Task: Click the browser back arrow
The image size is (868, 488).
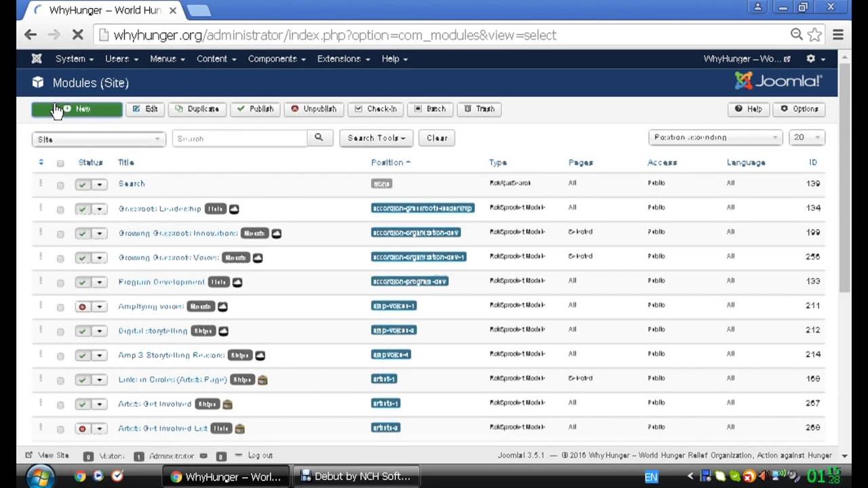Action: click(31, 35)
